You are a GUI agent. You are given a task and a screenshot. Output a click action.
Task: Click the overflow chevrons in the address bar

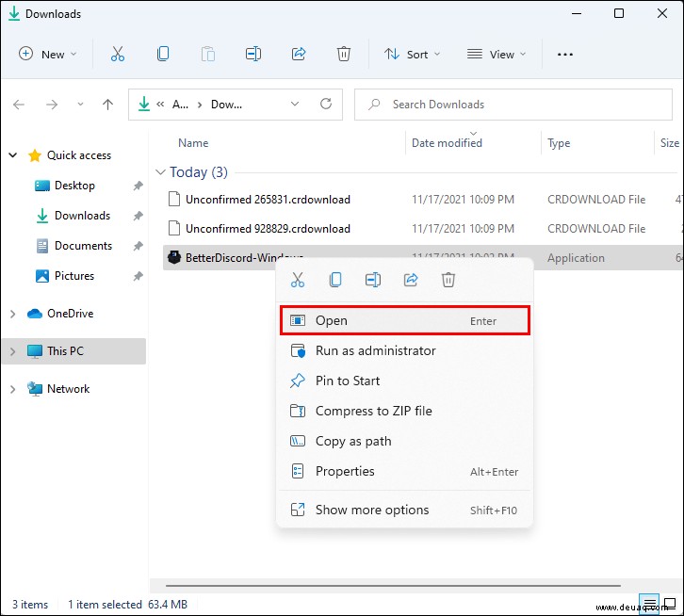pyautogui.click(x=160, y=105)
